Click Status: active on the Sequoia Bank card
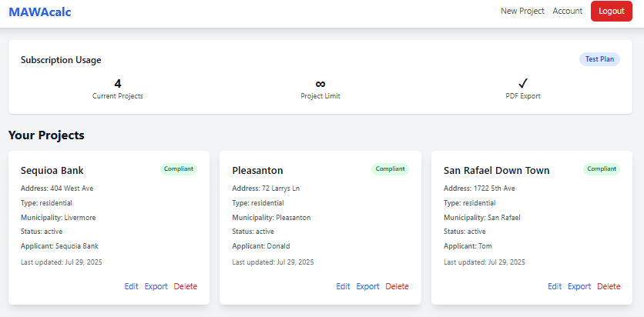644x317 pixels. [42, 232]
